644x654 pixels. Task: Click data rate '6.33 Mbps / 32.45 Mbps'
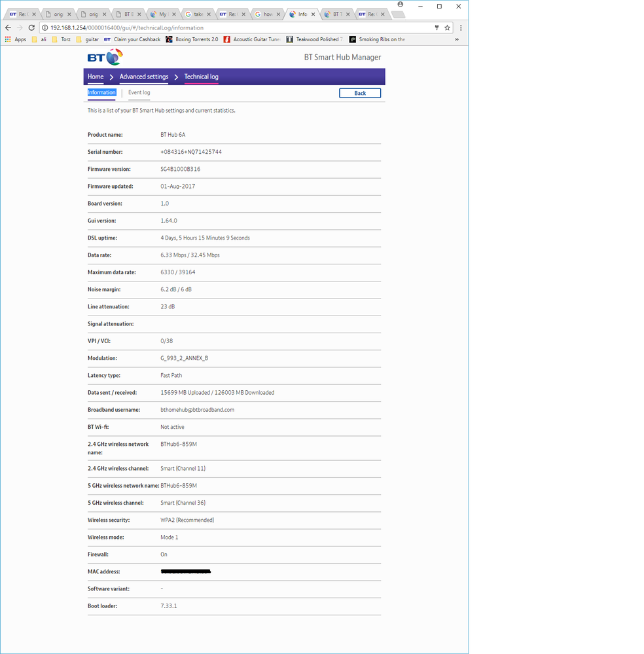(x=190, y=255)
